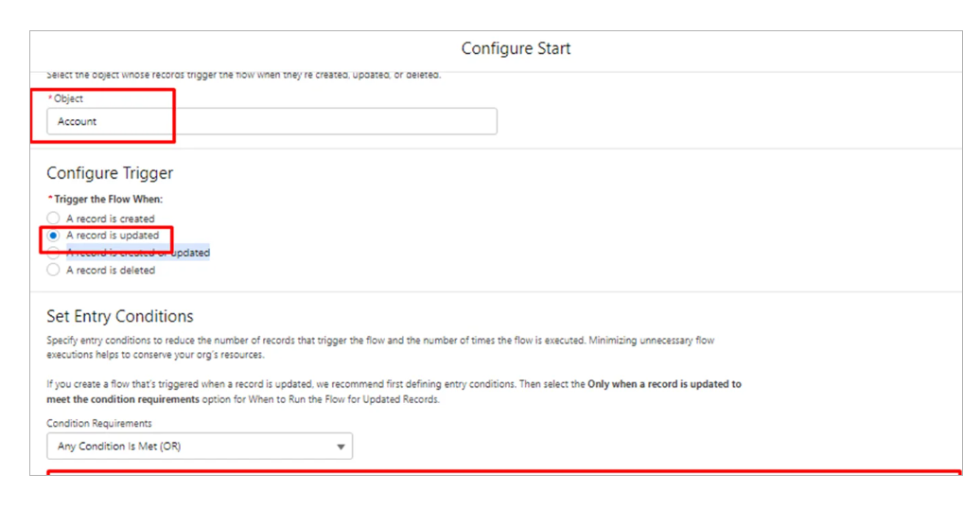
Task: Click the red asterisk beside the Object label
Action: tap(49, 98)
